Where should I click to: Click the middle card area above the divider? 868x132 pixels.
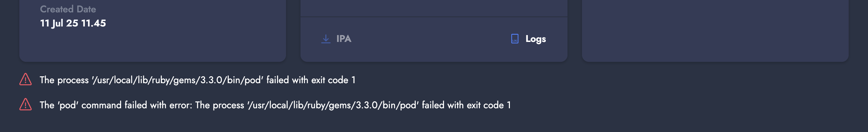pos(434,8)
